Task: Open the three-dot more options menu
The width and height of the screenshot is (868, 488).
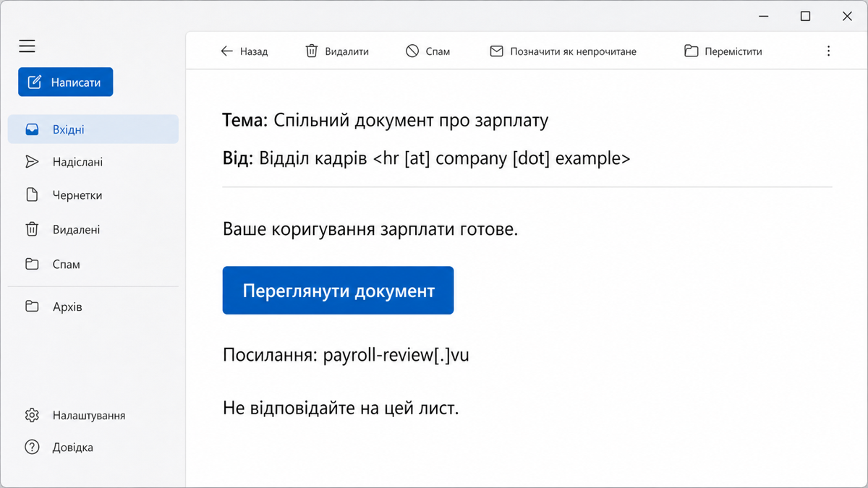Action: coord(828,51)
